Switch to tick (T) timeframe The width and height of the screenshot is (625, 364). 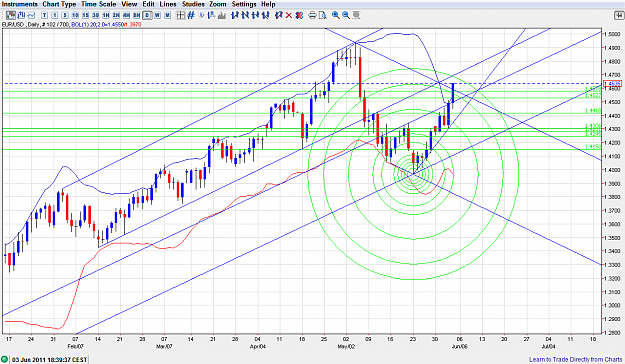coord(44,15)
